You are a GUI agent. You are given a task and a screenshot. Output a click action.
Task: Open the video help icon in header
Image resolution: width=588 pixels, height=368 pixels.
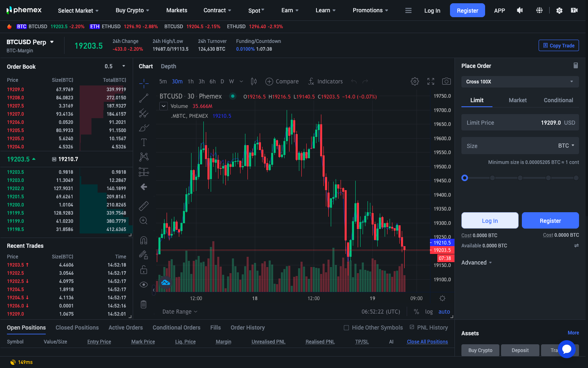click(574, 10)
